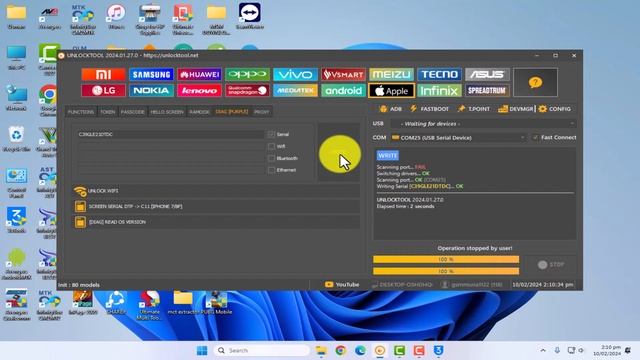This screenshot has width=640, height=360.
Task: Open the CONFIG settings
Action: click(x=554, y=109)
